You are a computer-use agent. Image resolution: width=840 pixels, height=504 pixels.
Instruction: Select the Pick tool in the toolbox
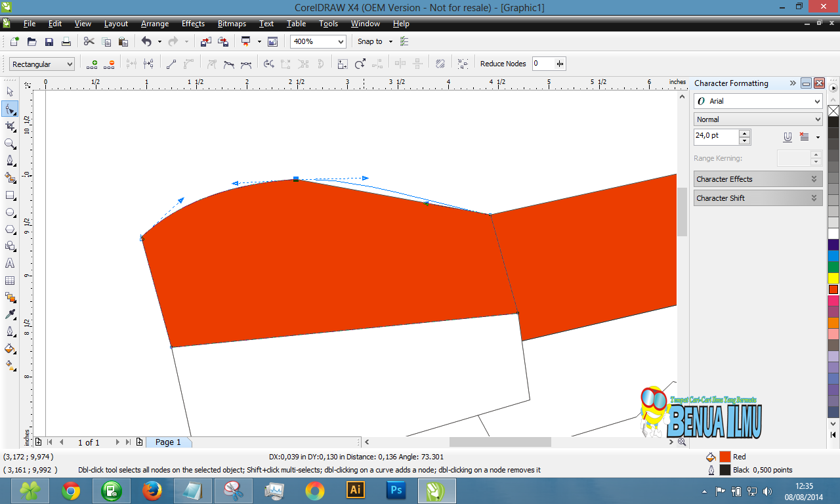click(x=10, y=92)
